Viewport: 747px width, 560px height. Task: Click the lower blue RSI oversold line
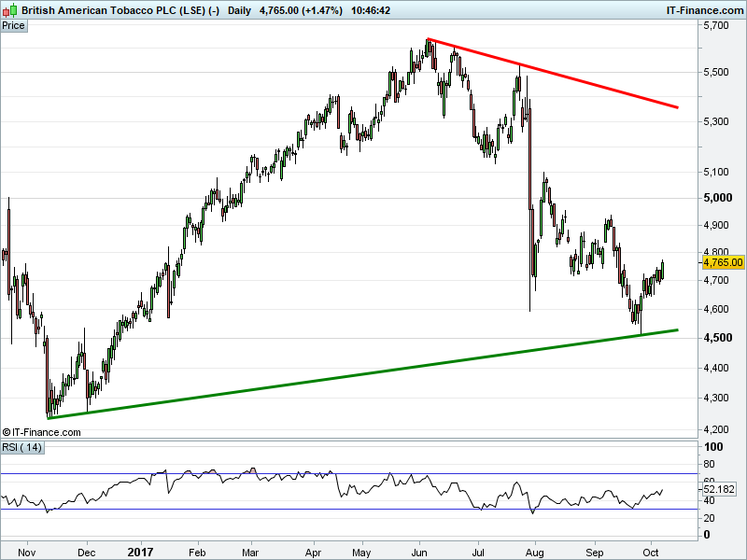349,510
